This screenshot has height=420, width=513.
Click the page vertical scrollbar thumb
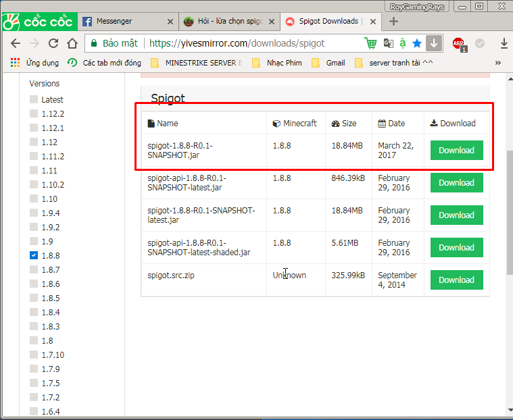tap(510, 213)
